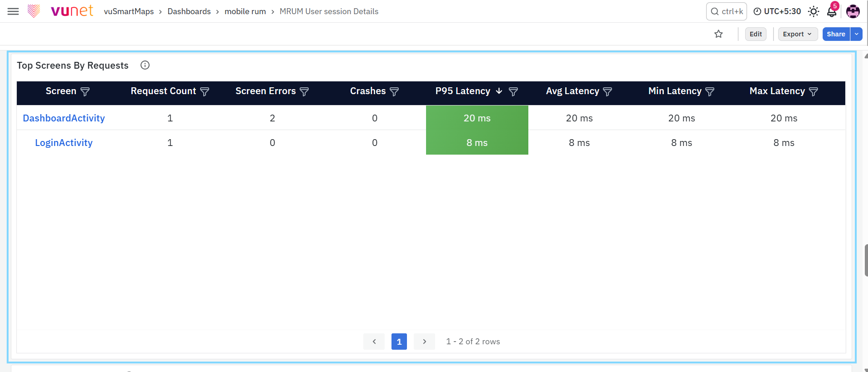Toggle the P95 Latency sort arrow
868x372 pixels.
499,91
